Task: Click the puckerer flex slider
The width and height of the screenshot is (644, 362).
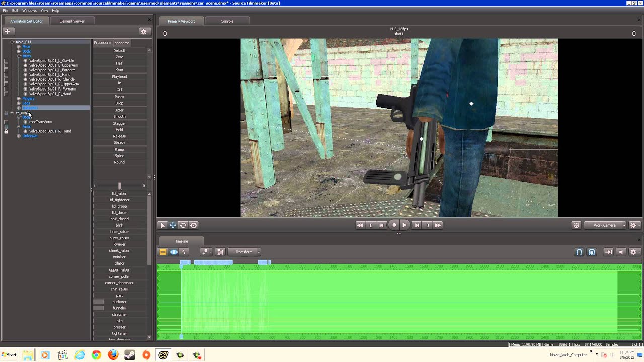Action: click(x=119, y=302)
